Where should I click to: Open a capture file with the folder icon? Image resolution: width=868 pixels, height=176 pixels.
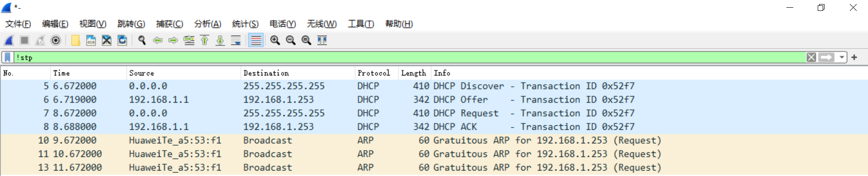76,40
